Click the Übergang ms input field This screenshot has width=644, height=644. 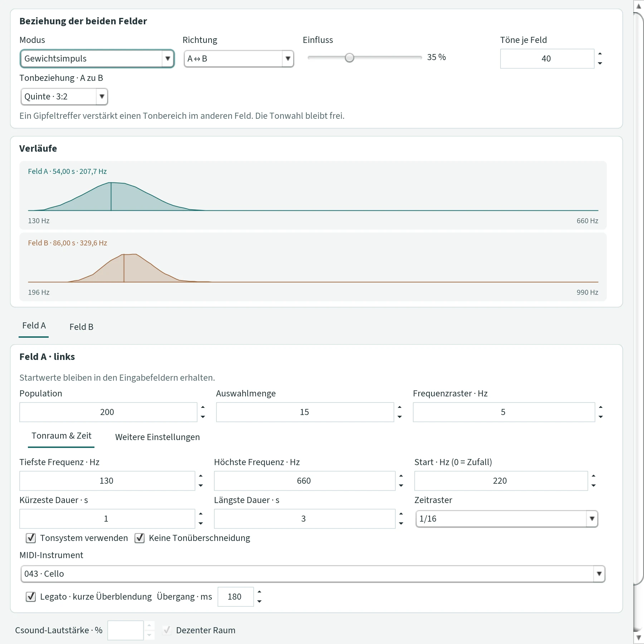[235, 597]
